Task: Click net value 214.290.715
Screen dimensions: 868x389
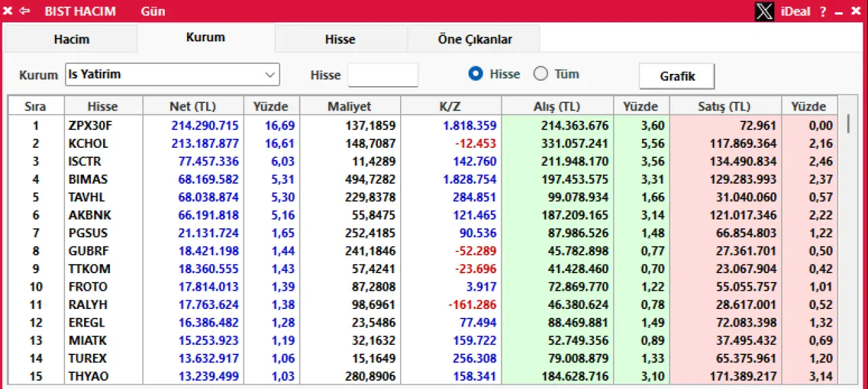Action: point(205,125)
